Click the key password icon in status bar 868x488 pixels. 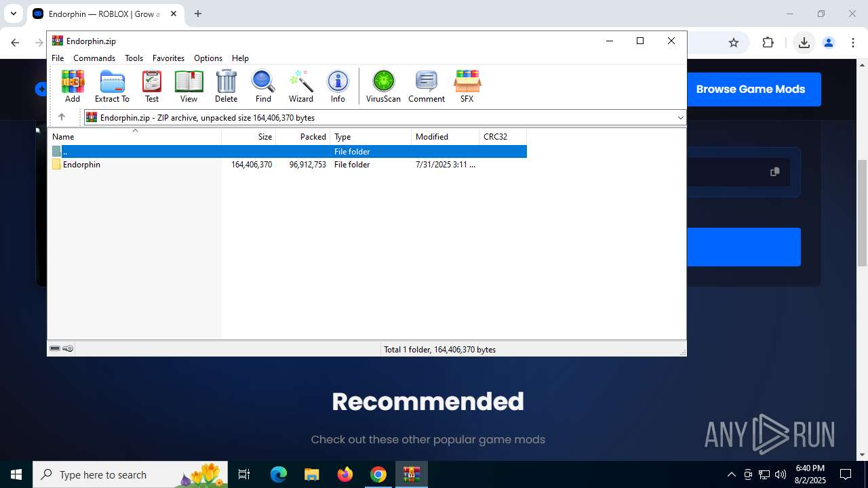pyautogui.click(x=68, y=349)
